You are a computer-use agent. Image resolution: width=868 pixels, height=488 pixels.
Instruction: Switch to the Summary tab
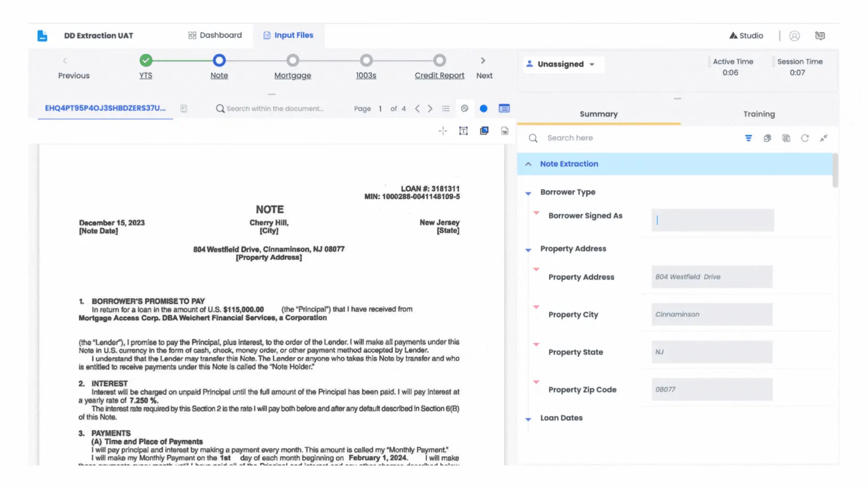pyautogui.click(x=598, y=114)
